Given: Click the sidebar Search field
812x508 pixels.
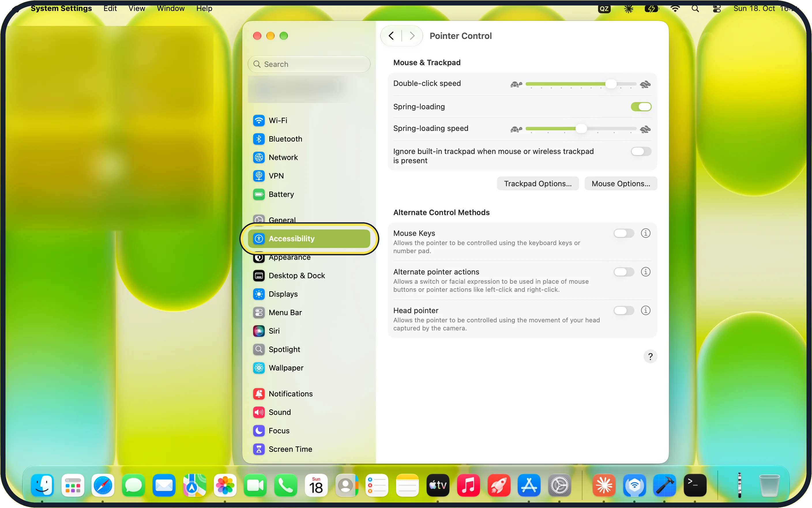Looking at the screenshot, I should pos(309,64).
